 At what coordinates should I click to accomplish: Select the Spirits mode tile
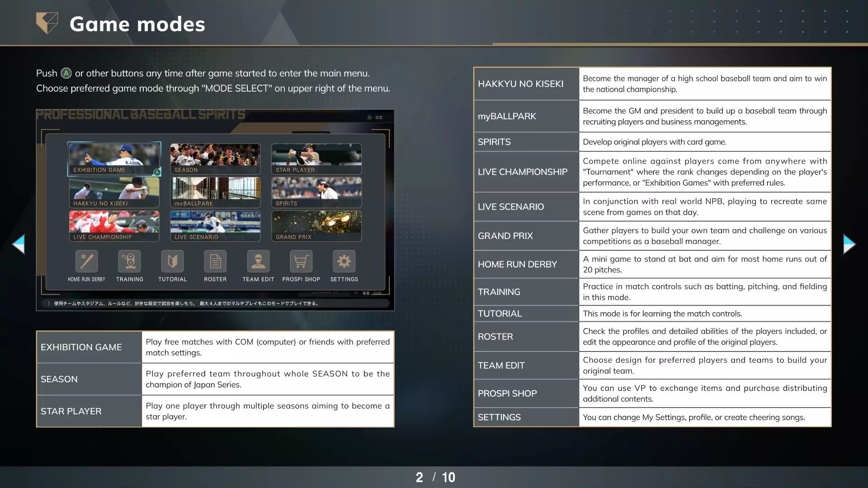[x=316, y=192]
